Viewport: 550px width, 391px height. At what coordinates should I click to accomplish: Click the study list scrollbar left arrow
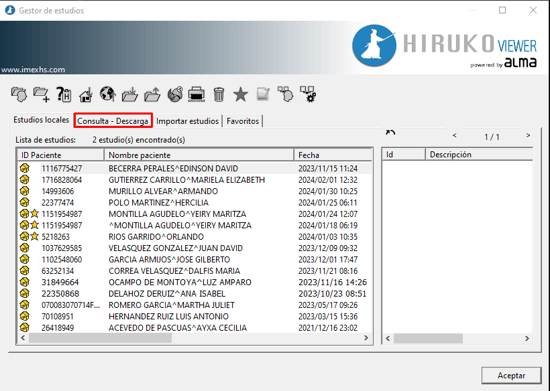(23, 338)
